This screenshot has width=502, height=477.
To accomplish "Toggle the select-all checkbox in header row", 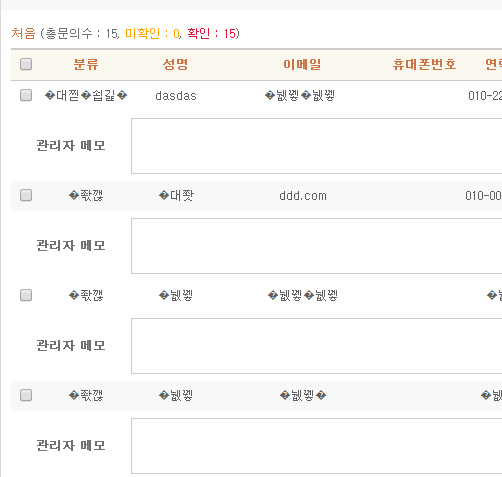I will coord(26,64).
